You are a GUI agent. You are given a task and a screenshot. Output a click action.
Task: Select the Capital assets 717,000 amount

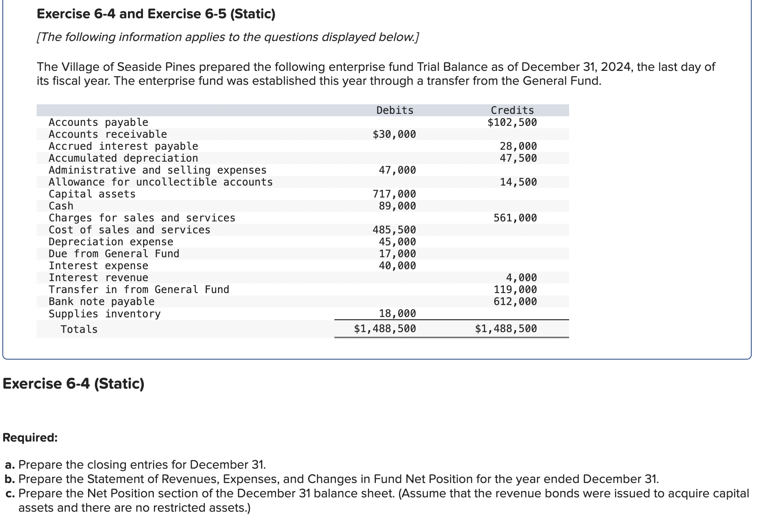[394, 194]
